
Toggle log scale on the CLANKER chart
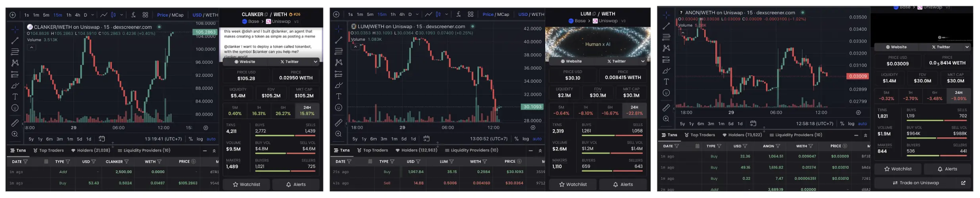[x=200, y=139]
